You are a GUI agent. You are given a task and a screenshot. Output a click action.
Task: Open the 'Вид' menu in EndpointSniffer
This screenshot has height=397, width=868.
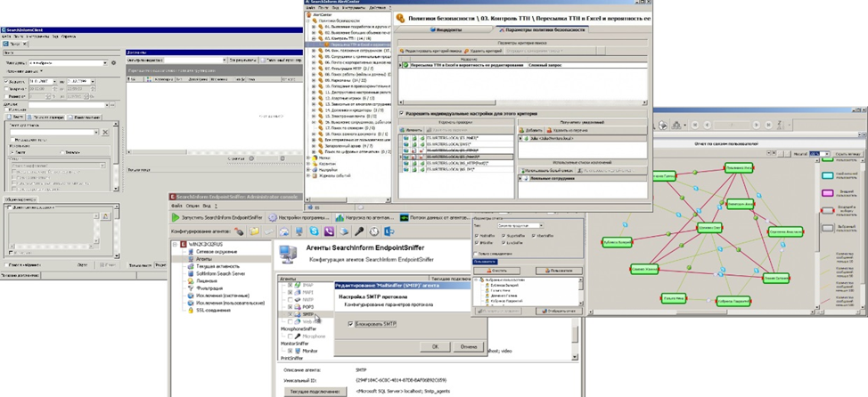click(205, 205)
